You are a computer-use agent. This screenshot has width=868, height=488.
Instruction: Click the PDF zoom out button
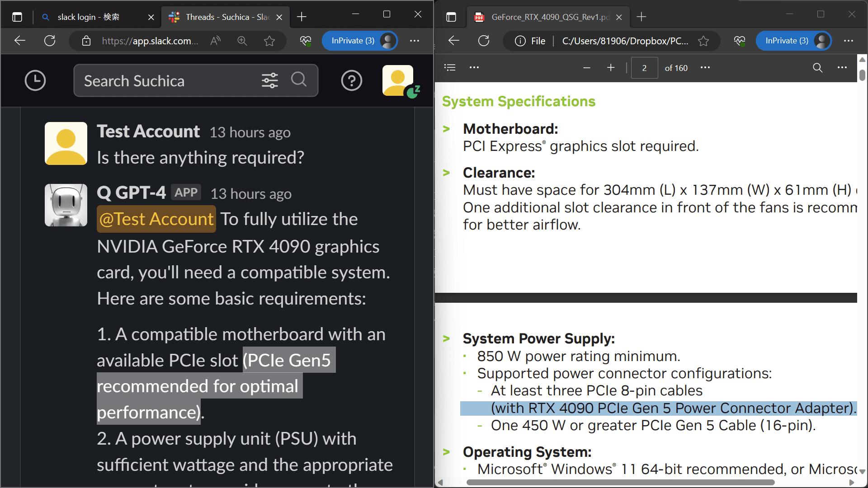coord(587,67)
